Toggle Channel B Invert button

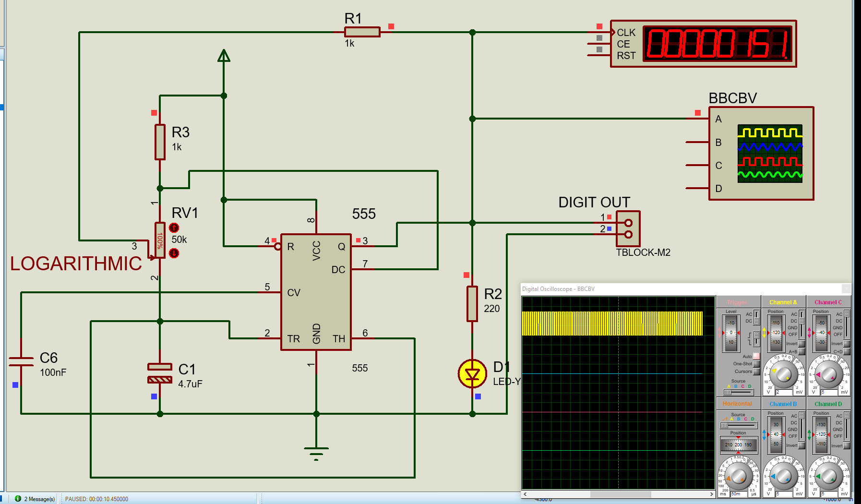pos(801,445)
